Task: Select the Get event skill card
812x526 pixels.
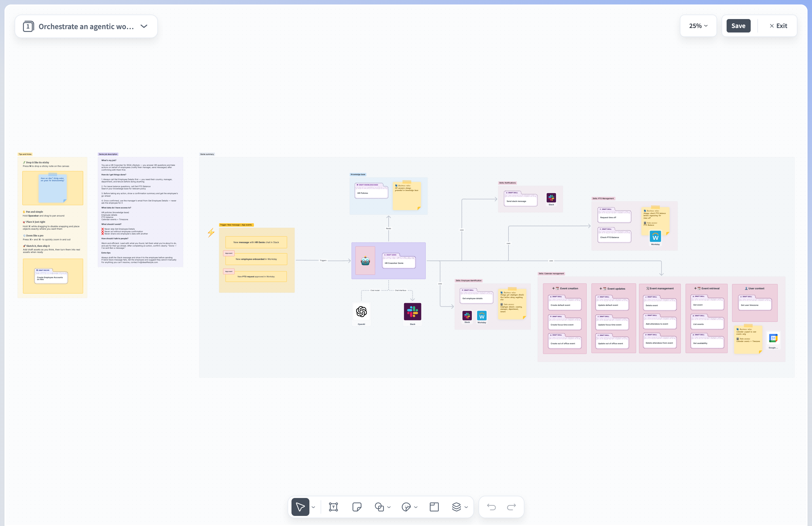Action: point(707,302)
